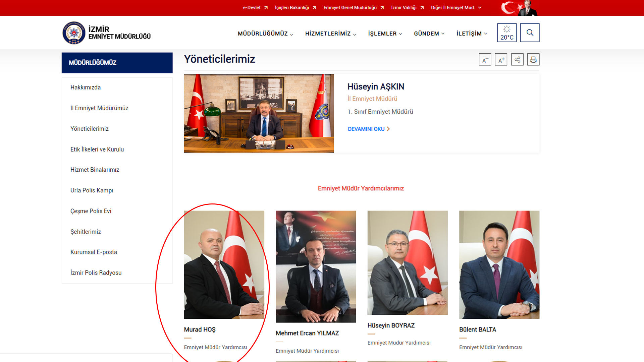
Task: Click the weather 20°C widget
Action: (x=506, y=33)
